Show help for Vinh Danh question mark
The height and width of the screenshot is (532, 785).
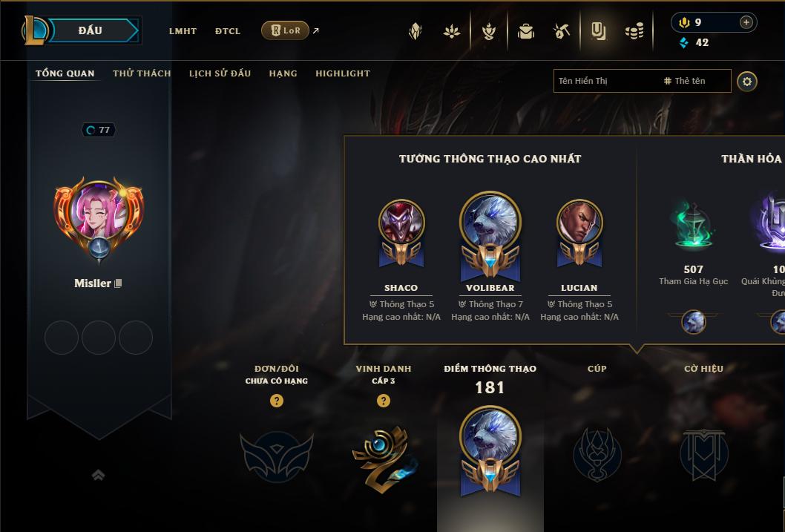pos(383,401)
